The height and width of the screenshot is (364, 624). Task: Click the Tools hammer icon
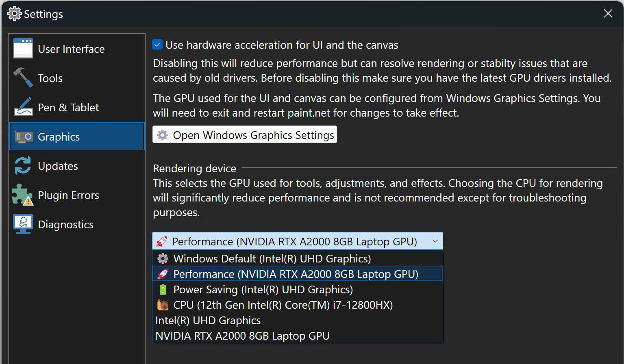pos(23,78)
